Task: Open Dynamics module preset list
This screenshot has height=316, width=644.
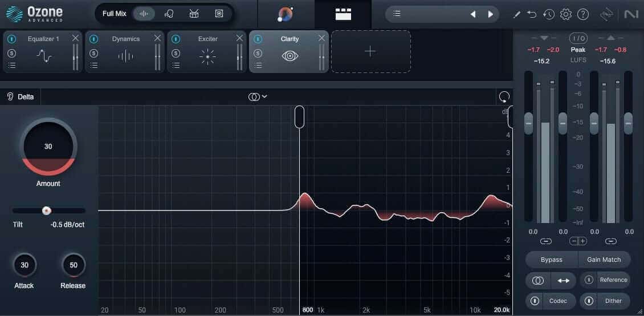Action: [93, 65]
